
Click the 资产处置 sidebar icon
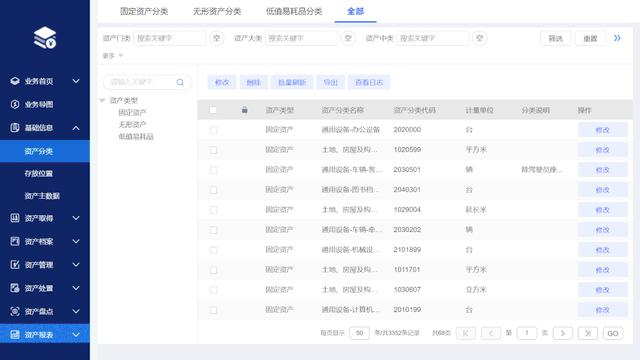pos(15,288)
